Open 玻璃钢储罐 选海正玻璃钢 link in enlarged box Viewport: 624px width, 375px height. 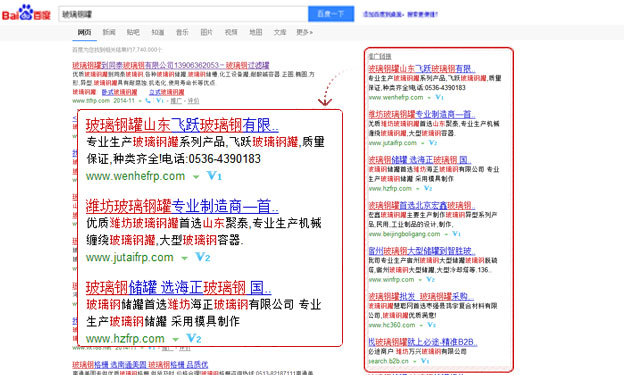coord(178,287)
